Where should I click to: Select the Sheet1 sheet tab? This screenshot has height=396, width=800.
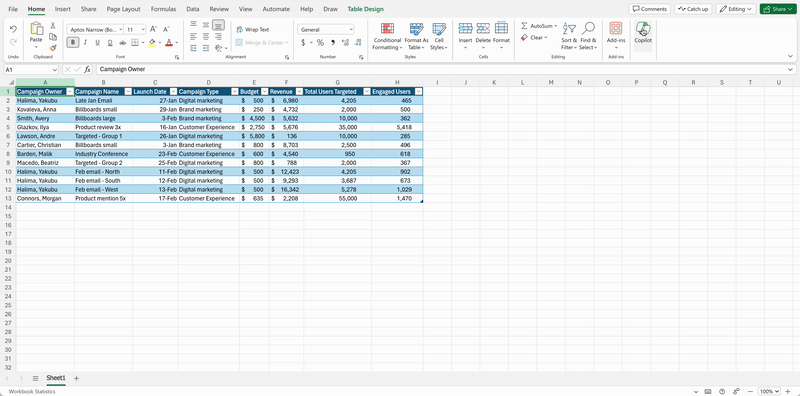point(56,378)
